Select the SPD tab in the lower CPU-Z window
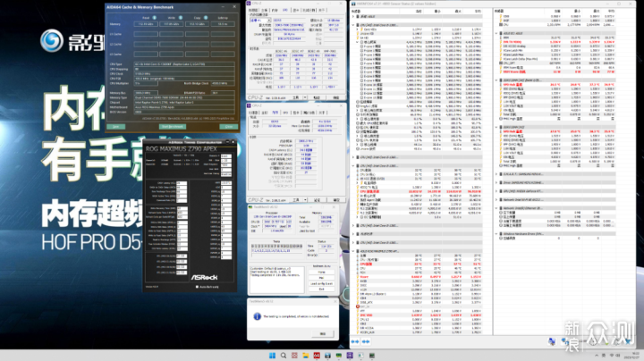644x361 pixels. [x=285, y=113]
